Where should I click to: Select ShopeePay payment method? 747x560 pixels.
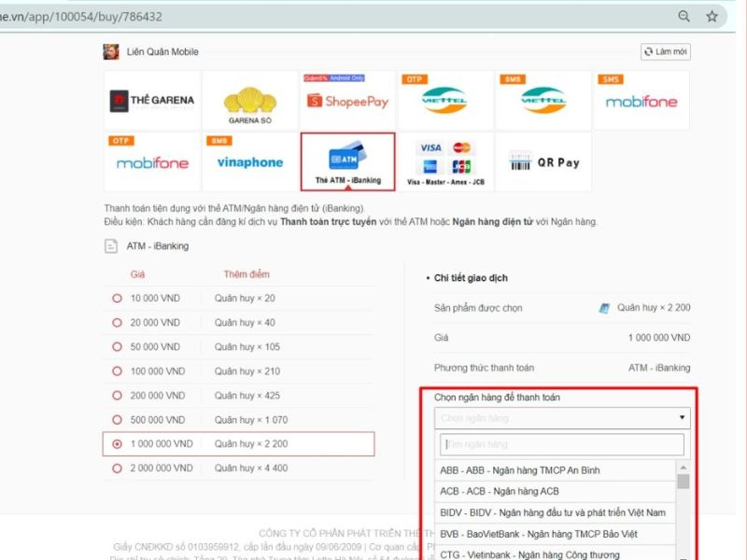click(347, 101)
